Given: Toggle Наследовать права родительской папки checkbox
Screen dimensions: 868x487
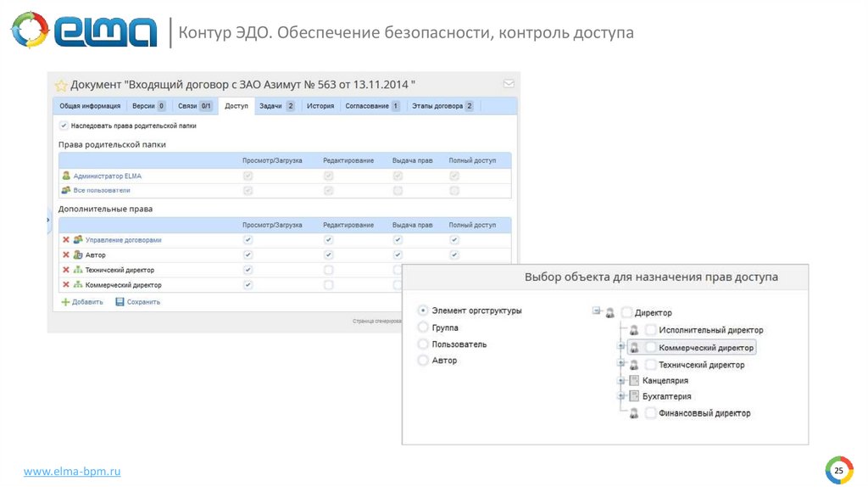Looking at the screenshot, I should [x=64, y=125].
